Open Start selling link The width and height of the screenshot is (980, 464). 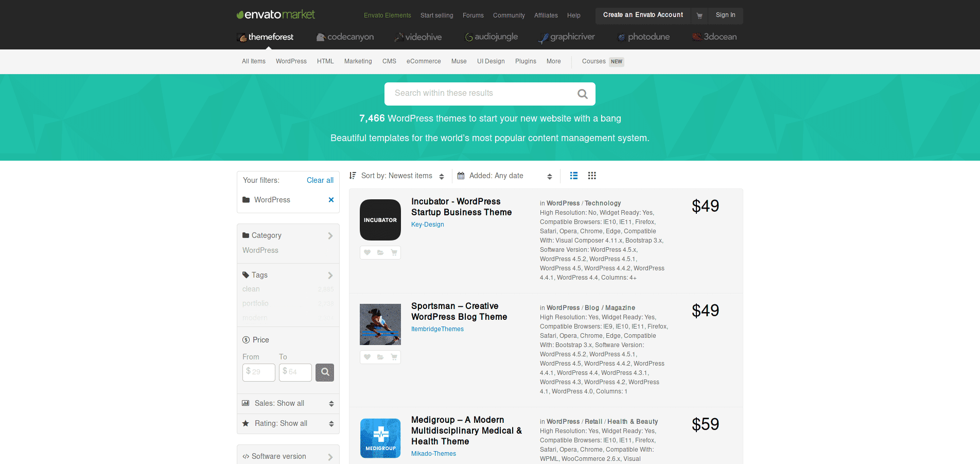(x=437, y=15)
